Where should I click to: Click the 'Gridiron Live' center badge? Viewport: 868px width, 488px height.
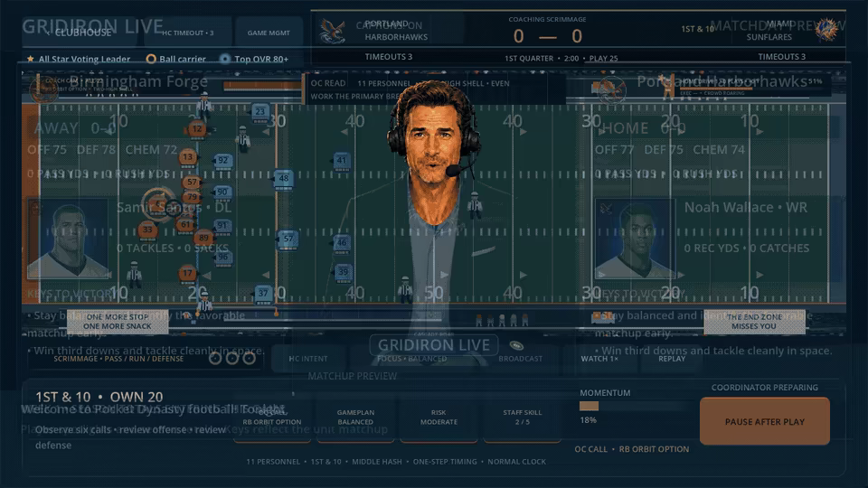point(434,345)
